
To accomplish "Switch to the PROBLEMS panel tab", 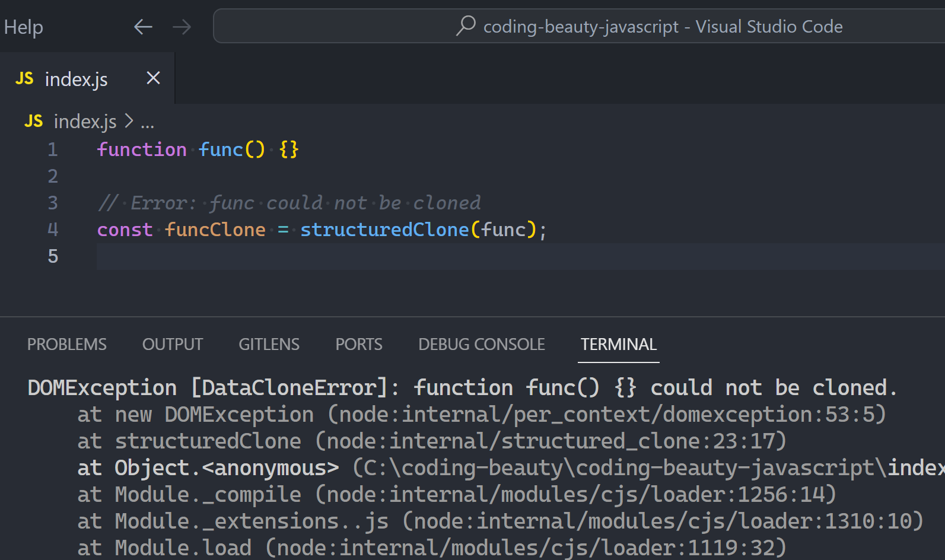I will (67, 344).
